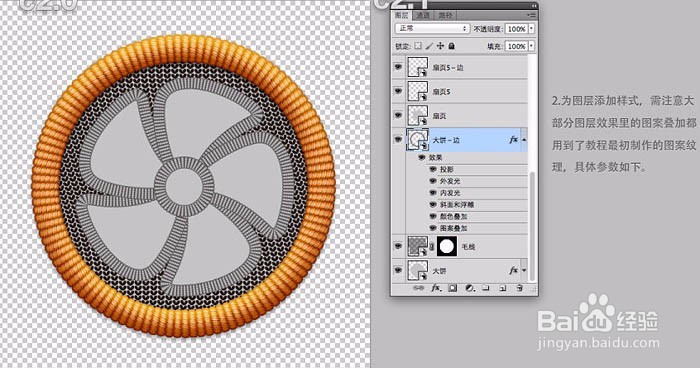The height and width of the screenshot is (368, 700).
Task: Select the 大饼－边 layer thumbnail
Action: [418, 139]
